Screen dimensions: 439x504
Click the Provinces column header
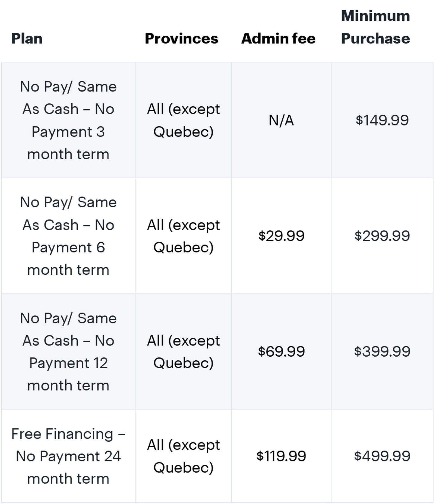click(181, 39)
